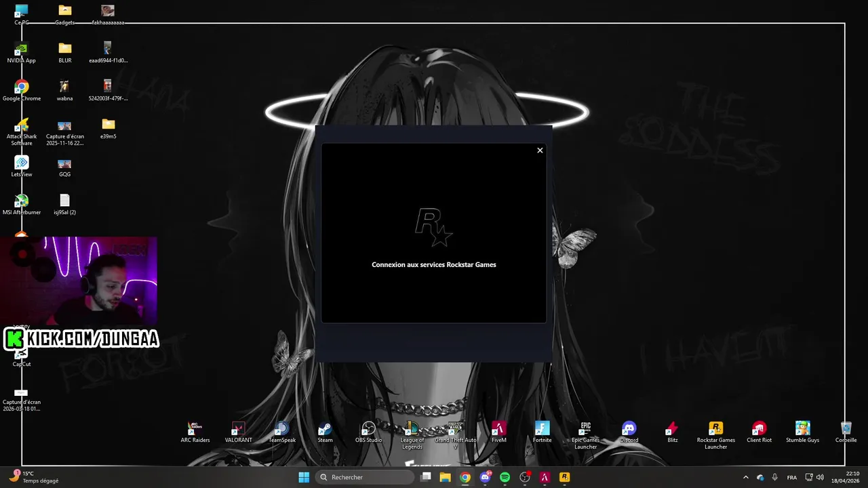Launch Blitz desktop shortcut

[x=673, y=432]
